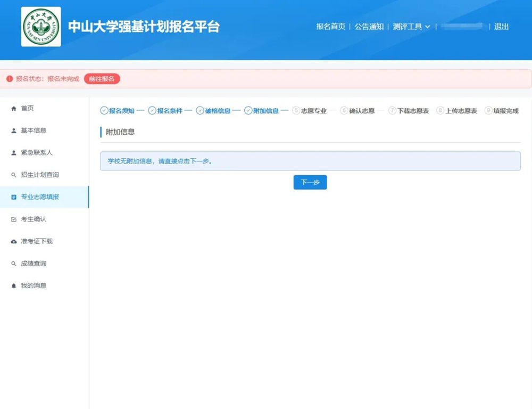532x409 pixels.
Task: Click the blue 下一步 button
Action: tap(310, 182)
